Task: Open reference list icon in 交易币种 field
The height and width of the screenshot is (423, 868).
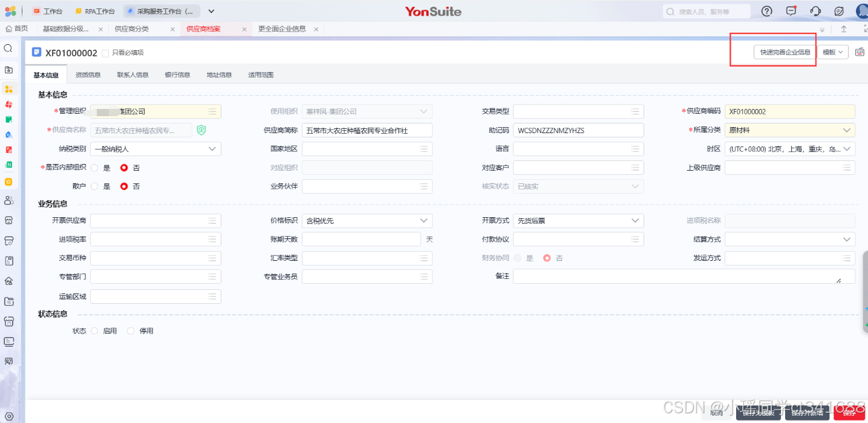Action: (x=212, y=258)
